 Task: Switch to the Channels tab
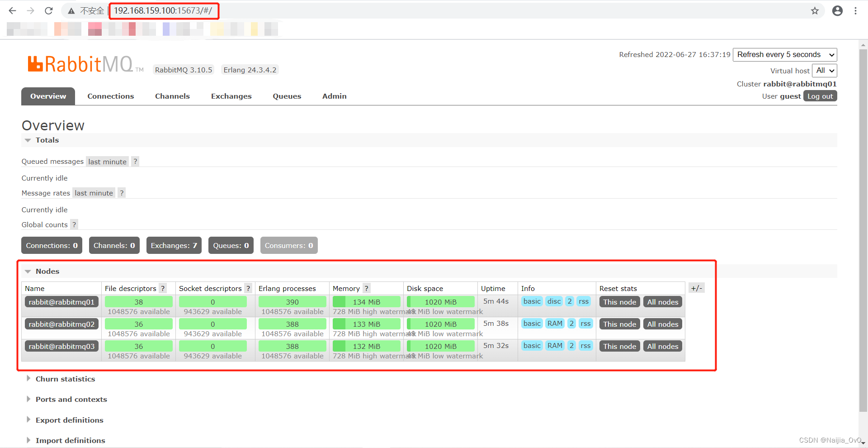tap(172, 96)
